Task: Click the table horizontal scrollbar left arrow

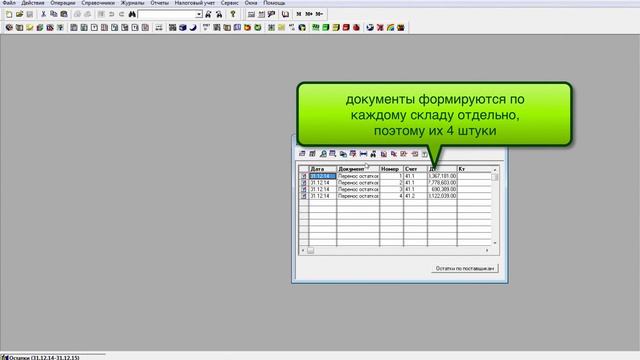Action: 303,250
